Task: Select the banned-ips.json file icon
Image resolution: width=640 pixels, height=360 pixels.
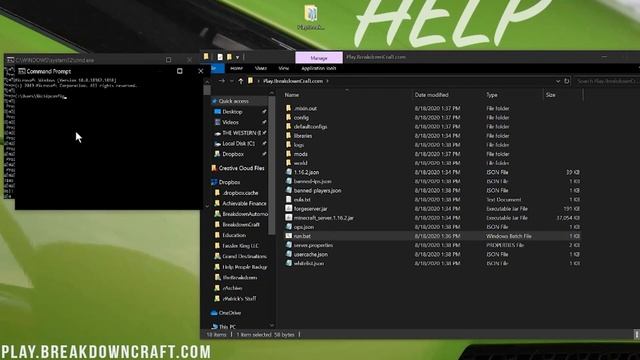Action: point(289,181)
